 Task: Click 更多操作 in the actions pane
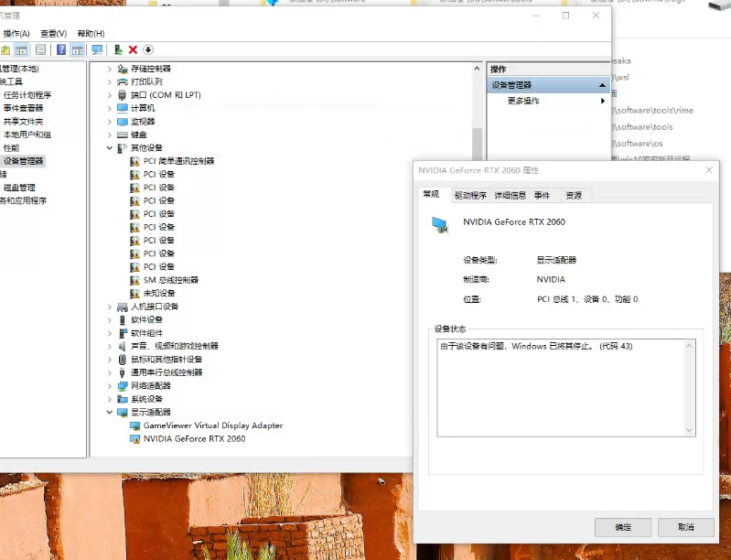coord(523,101)
